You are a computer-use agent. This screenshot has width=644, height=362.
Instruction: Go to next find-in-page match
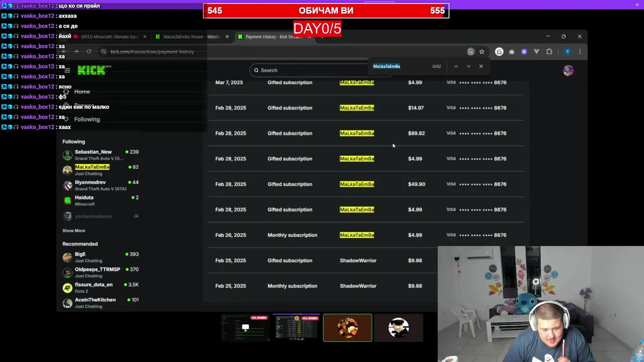[x=468, y=66]
